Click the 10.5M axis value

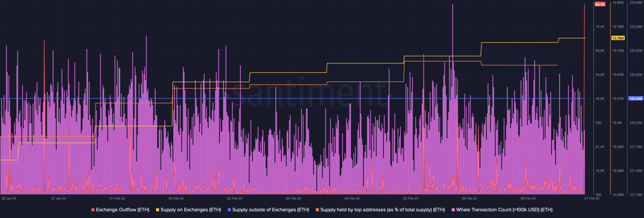[x=617, y=122]
